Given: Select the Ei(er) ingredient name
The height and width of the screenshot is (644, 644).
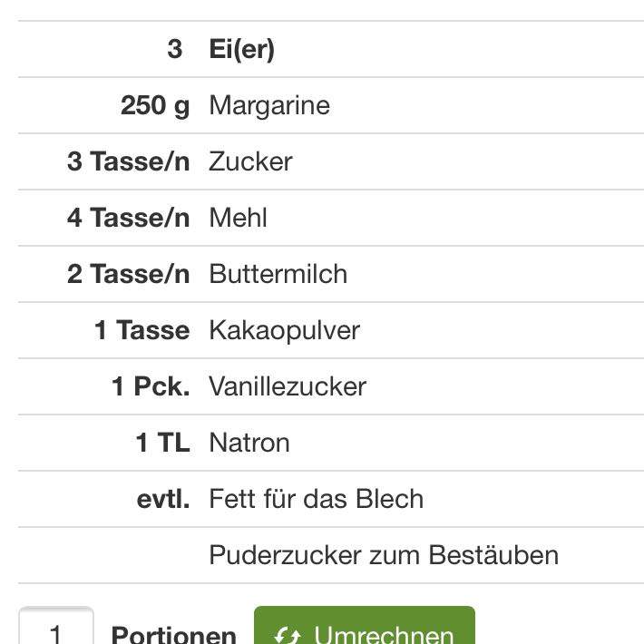Looking at the screenshot, I should 241,49.
